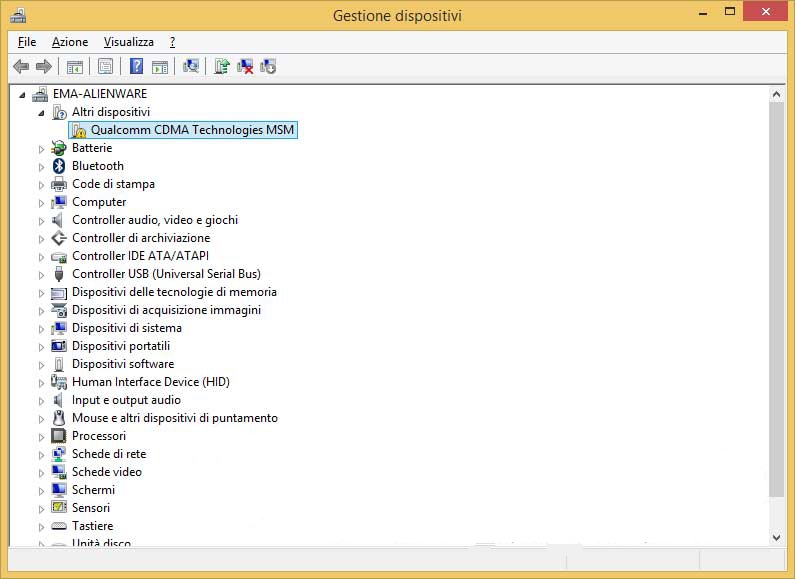This screenshot has height=579, width=795.
Task: Select Qualcomm CDMA Technologies MSM device
Action: pos(193,130)
